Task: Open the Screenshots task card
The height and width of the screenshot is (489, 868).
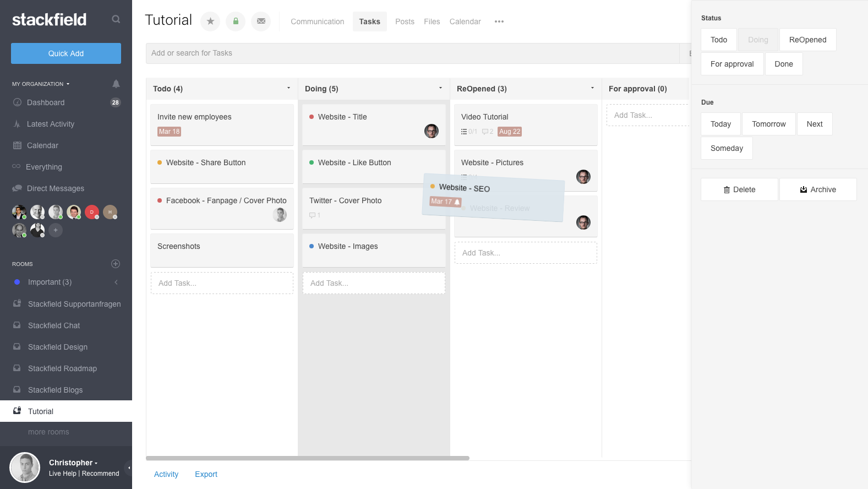Action: (x=222, y=251)
